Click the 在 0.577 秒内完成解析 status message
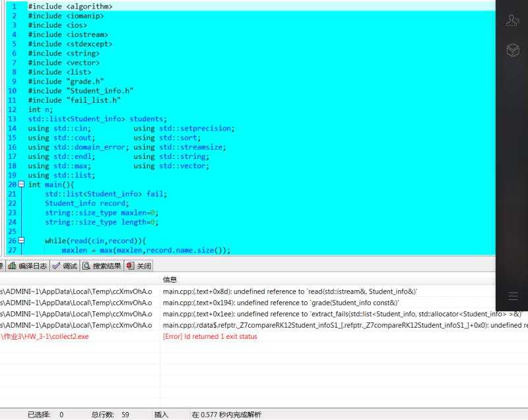Viewport: 528px width, 420px height. click(x=226, y=415)
